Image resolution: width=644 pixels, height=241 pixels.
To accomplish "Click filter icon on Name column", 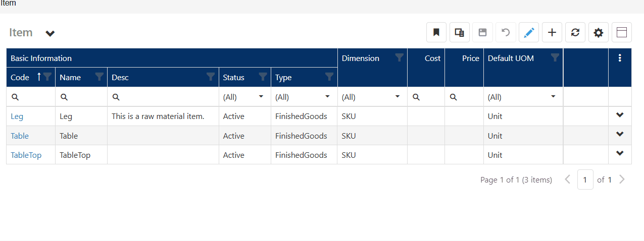I will [100, 77].
